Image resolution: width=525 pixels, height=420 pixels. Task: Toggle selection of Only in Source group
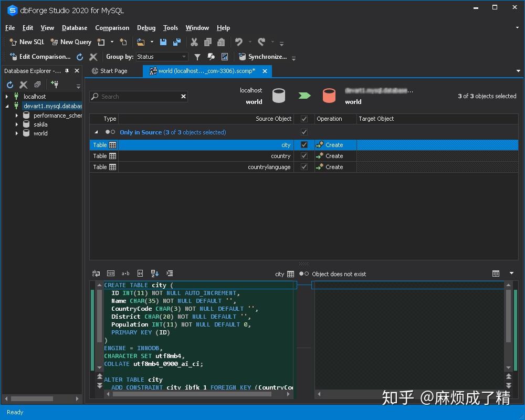pos(303,132)
